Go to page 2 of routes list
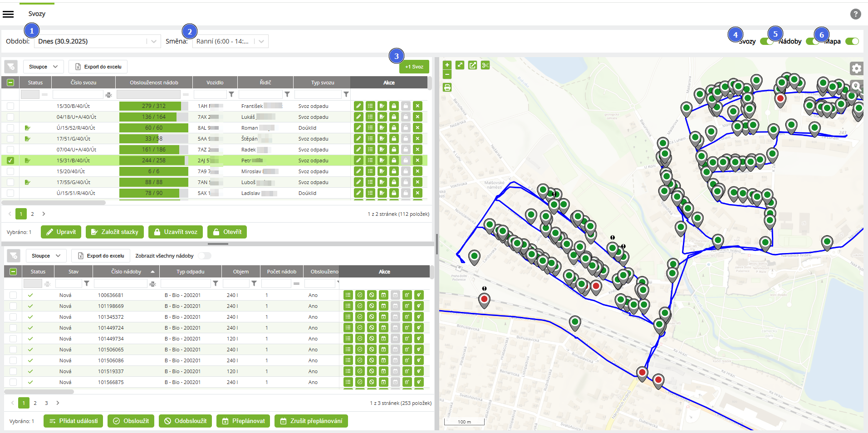The width and height of the screenshot is (868, 433). click(32, 214)
